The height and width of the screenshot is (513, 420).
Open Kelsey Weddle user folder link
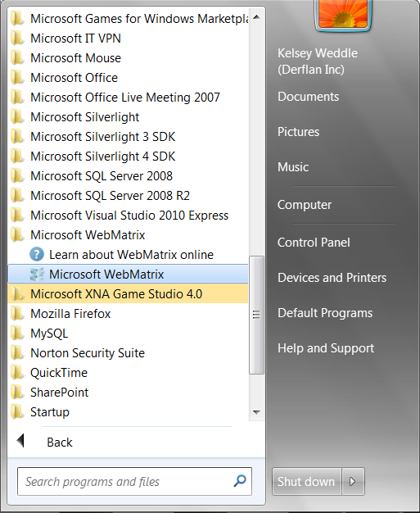tap(318, 61)
